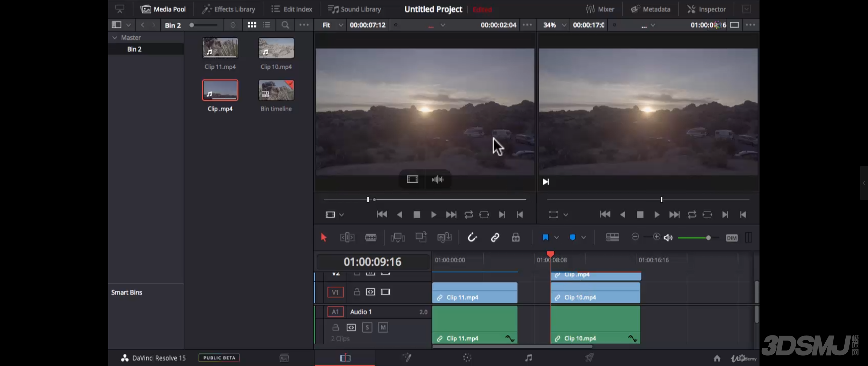868x366 pixels.
Task: Open the Mixer panel
Action: click(x=600, y=9)
